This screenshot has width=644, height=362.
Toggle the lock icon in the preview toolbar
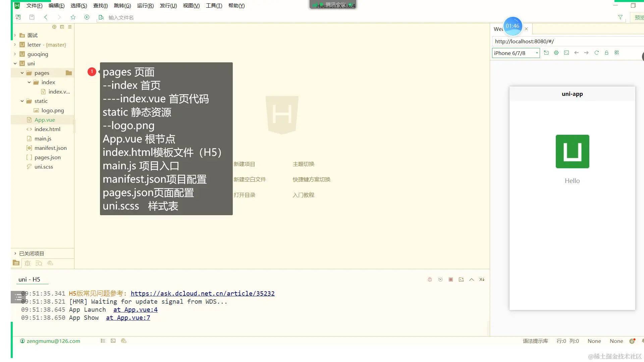[606, 53]
